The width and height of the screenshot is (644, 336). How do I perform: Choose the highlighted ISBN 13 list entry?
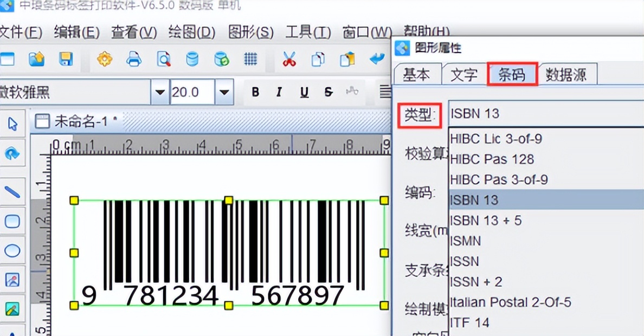[x=546, y=199]
